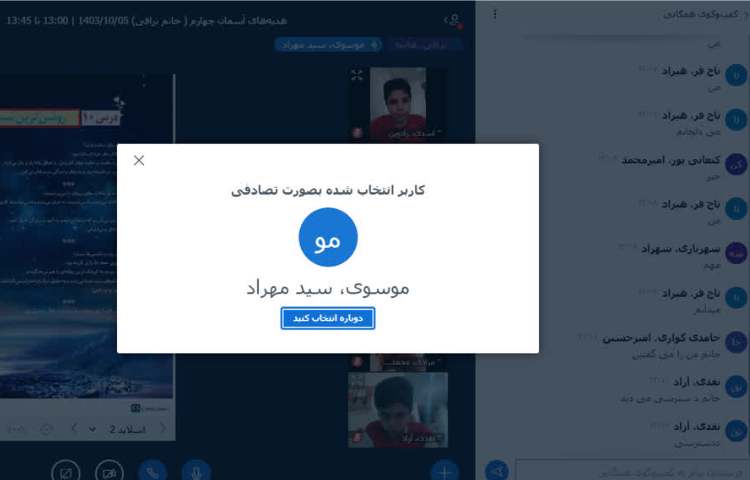
Task: Open the chat options three-dot menu
Action: [x=495, y=14]
